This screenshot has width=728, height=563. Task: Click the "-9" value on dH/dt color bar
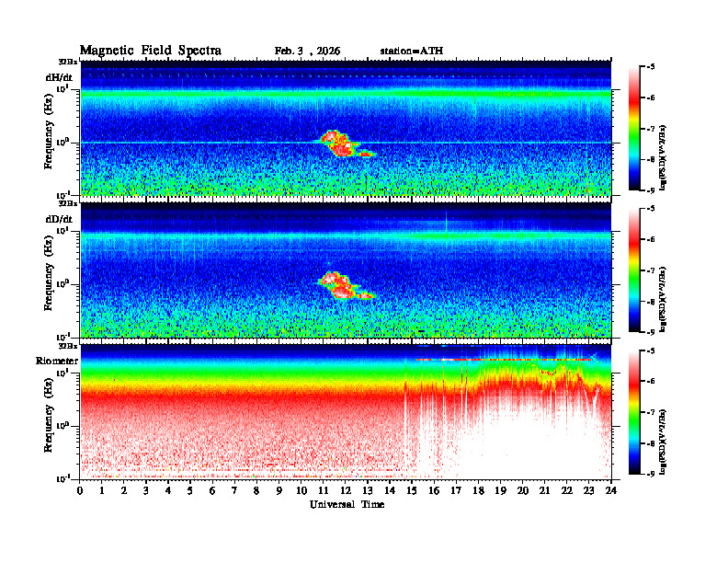(651, 190)
